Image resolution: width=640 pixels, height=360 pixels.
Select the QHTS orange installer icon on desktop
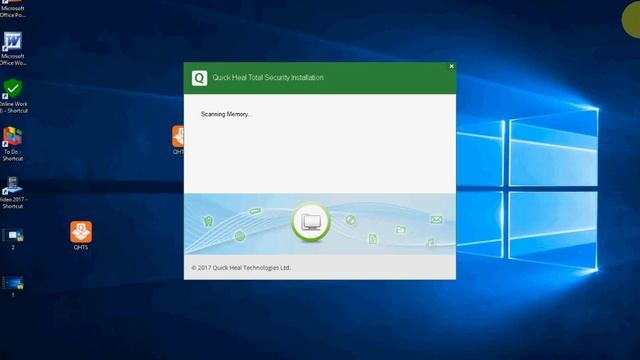[81, 232]
